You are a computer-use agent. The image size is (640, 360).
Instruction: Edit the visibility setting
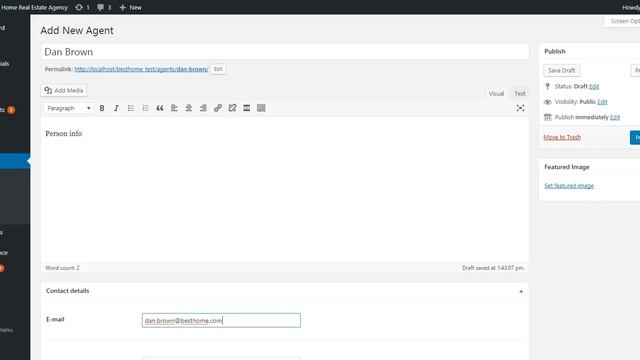[x=602, y=102]
